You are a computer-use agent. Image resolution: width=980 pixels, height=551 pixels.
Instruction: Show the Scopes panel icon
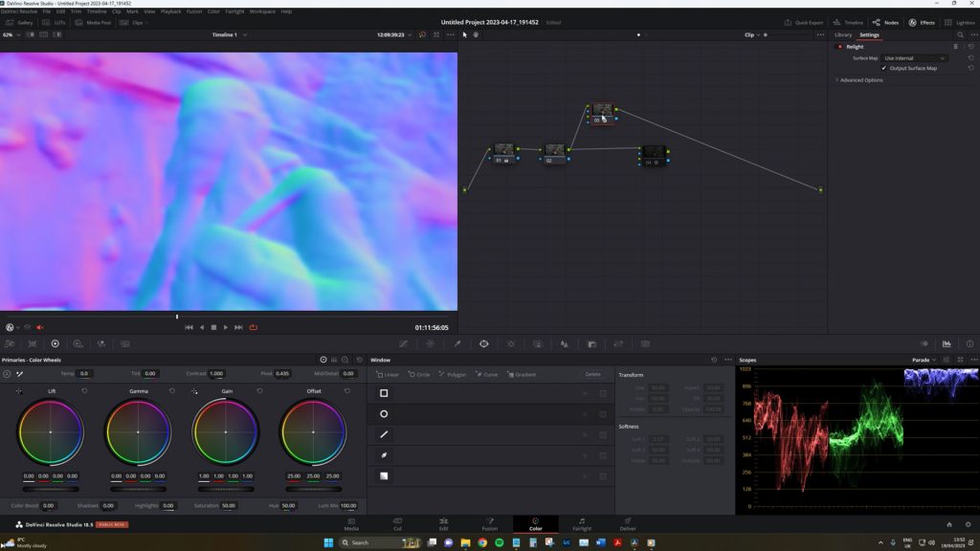coord(947,343)
